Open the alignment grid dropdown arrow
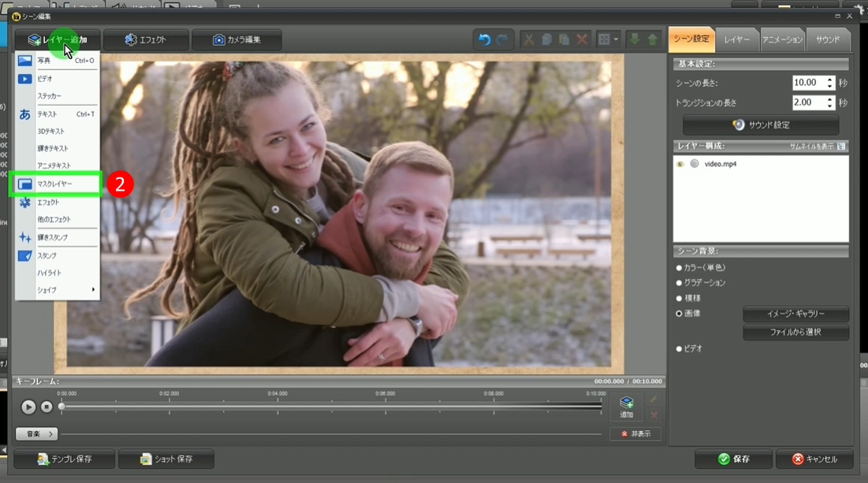Screen dimensions: 868x483 [x=616, y=39]
